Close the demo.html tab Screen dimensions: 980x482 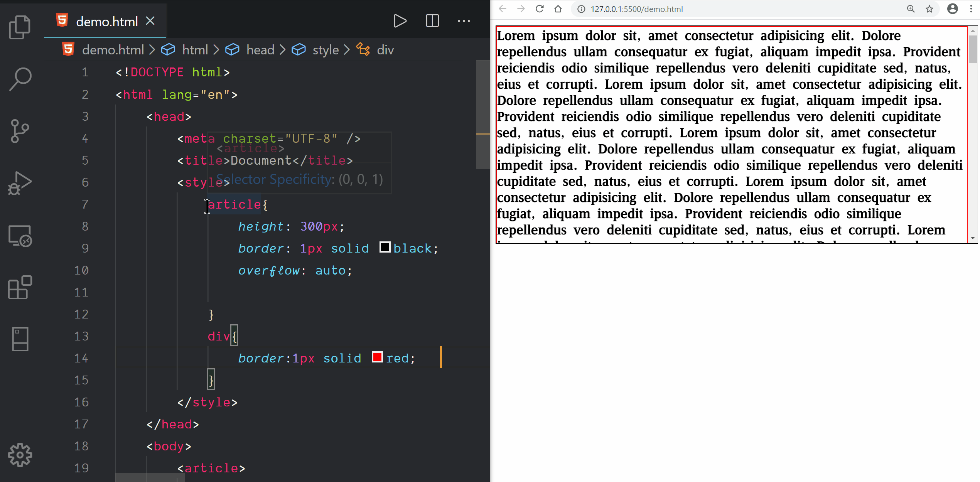pyautogui.click(x=150, y=21)
